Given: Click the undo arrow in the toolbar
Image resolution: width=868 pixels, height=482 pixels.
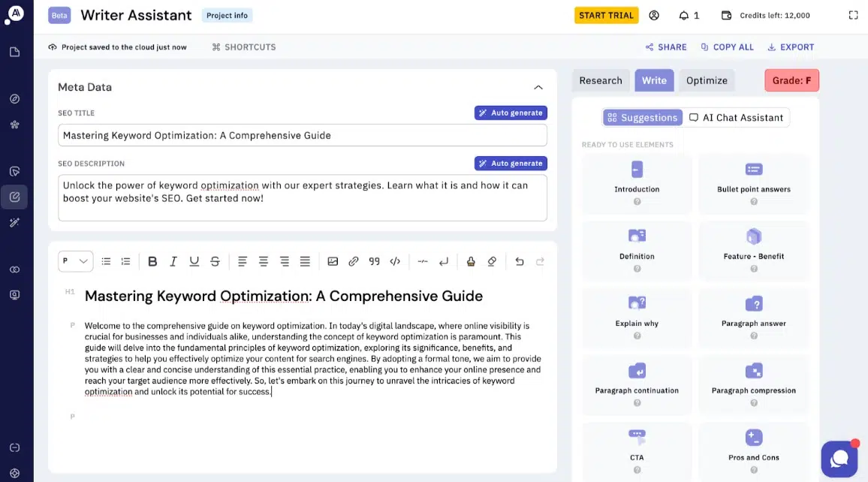Looking at the screenshot, I should 520,261.
